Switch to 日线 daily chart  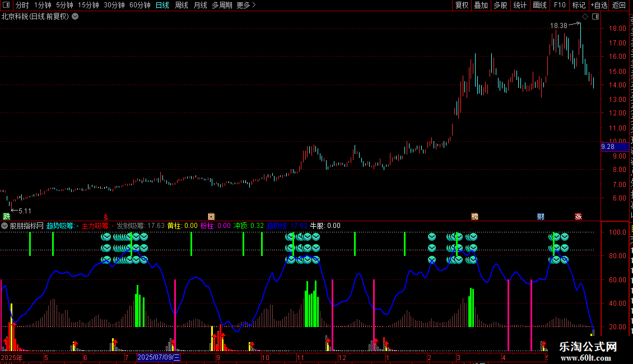tap(162, 5)
